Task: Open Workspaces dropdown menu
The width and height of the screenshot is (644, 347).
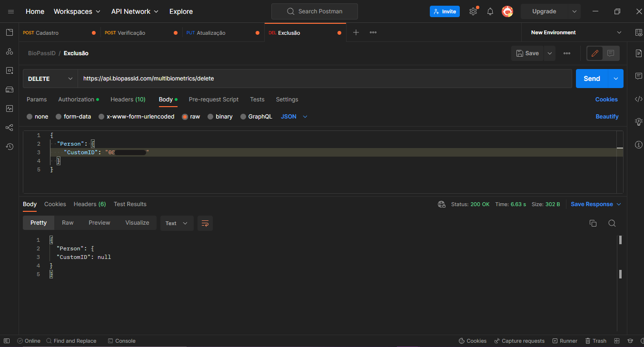Action: (77, 11)
